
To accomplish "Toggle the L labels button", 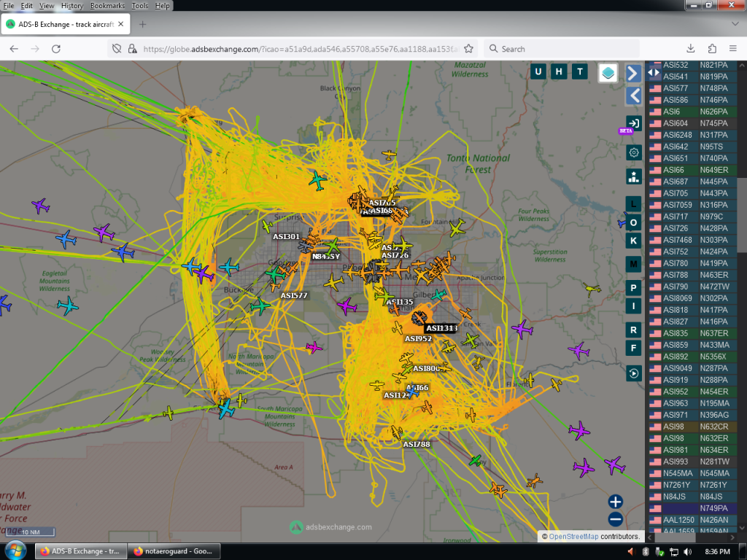I will click(x=634, y=204).
